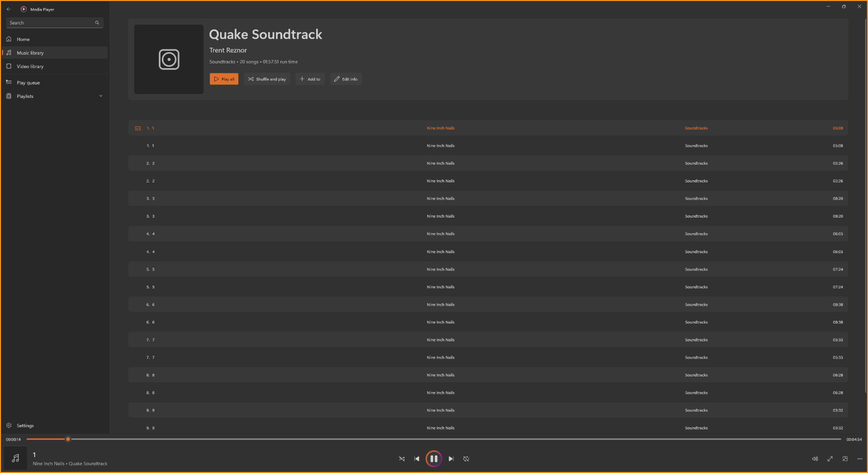The image size is (868, 473).
Task: Click the now playing equalizer icon in first row
Action: click(138, 128)
